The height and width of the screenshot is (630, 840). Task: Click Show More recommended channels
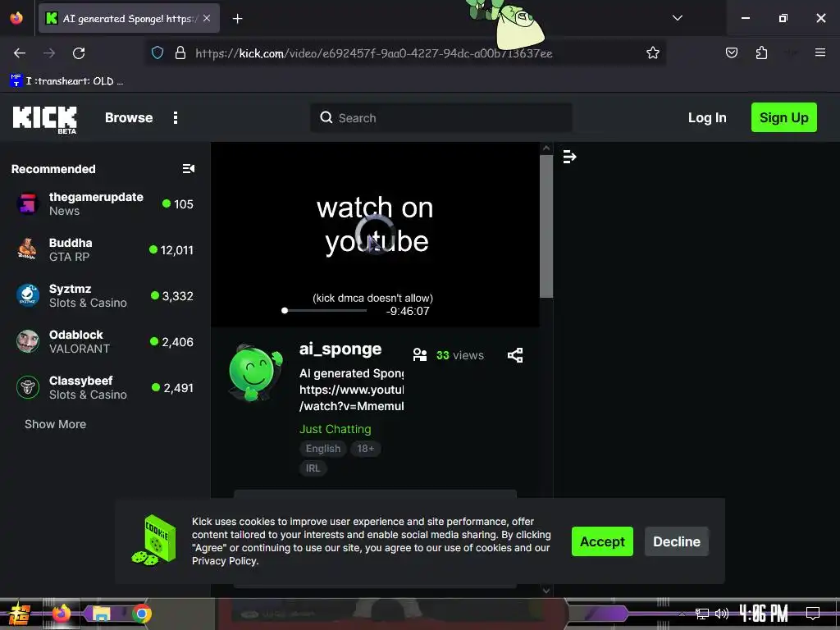pyautogui.click(x=55, y=424)
